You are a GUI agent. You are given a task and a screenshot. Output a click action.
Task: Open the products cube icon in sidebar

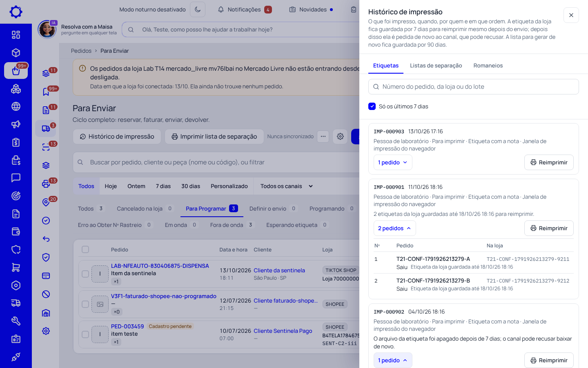coord(16,53)
